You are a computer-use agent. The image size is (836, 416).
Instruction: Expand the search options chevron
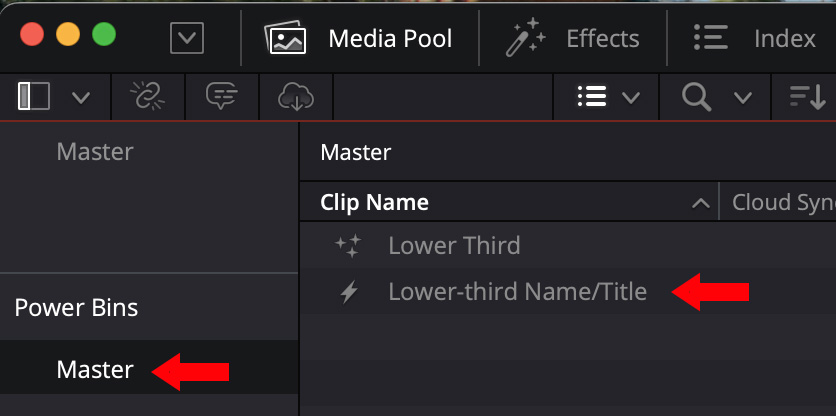tap(742, 97)
